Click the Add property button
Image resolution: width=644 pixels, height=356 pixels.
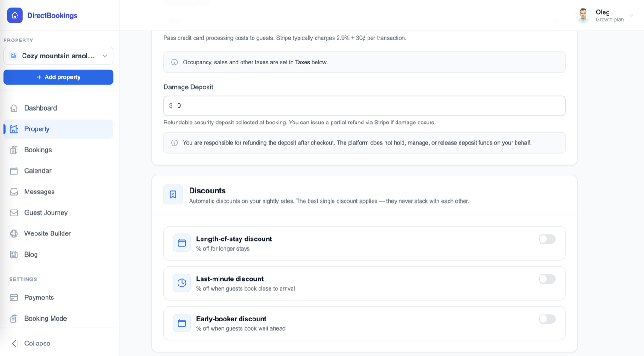(x=58, y=77)
